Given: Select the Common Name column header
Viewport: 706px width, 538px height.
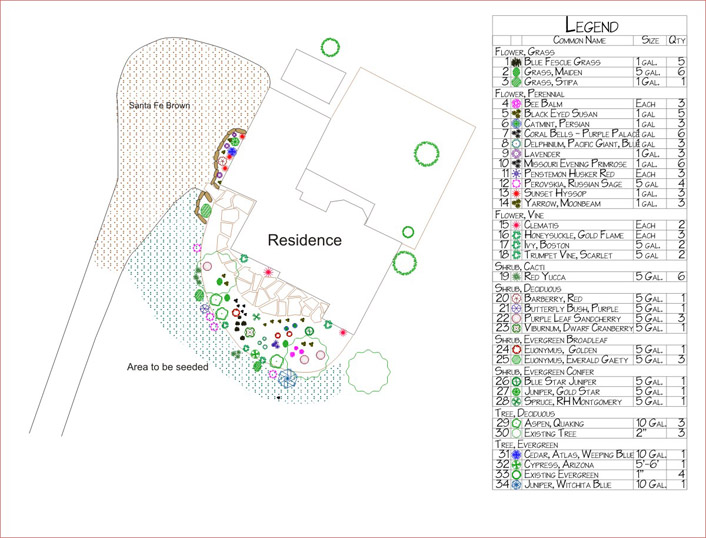Looking at the screenshot, I should (580, 40).
